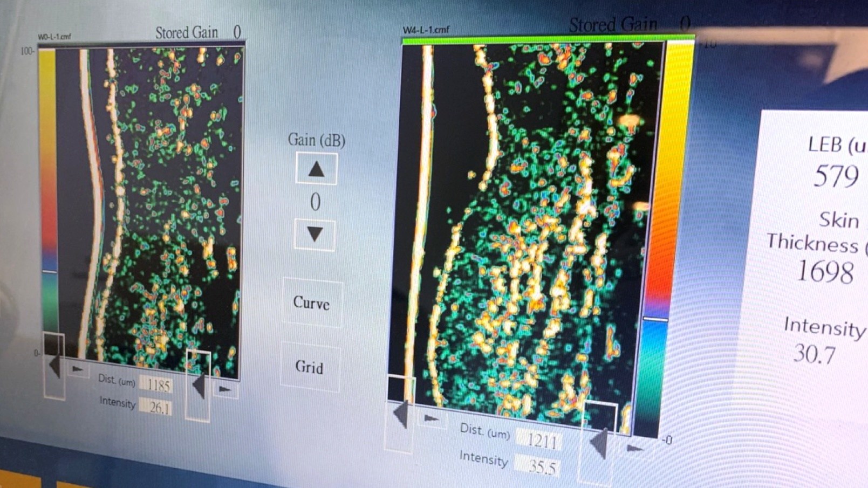This screenshot has width=868, height=488.
Task: Click small right arrow beside W4-L-1 second marker
Action: coord(636,448)
